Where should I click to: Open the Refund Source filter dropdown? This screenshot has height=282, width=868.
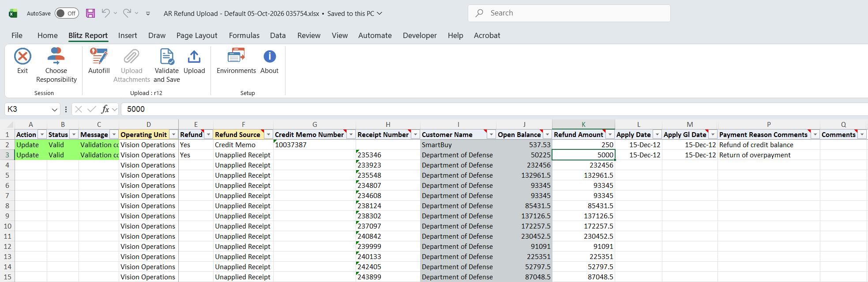[268, 134]
